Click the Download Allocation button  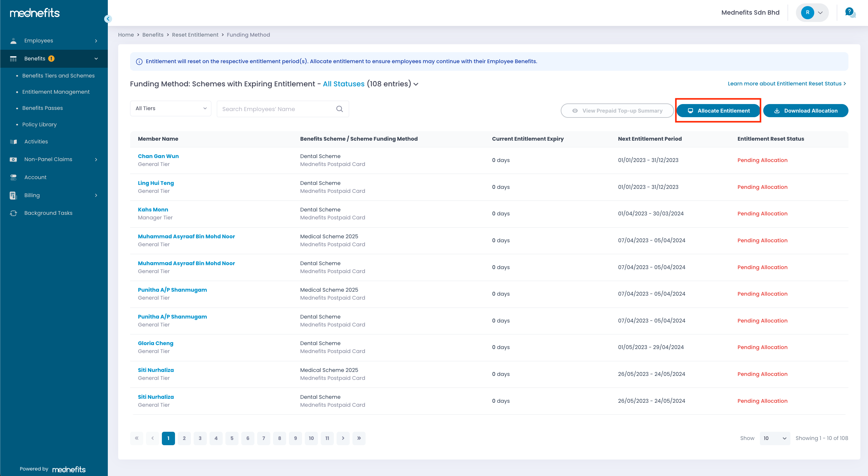tap(805, 111)
